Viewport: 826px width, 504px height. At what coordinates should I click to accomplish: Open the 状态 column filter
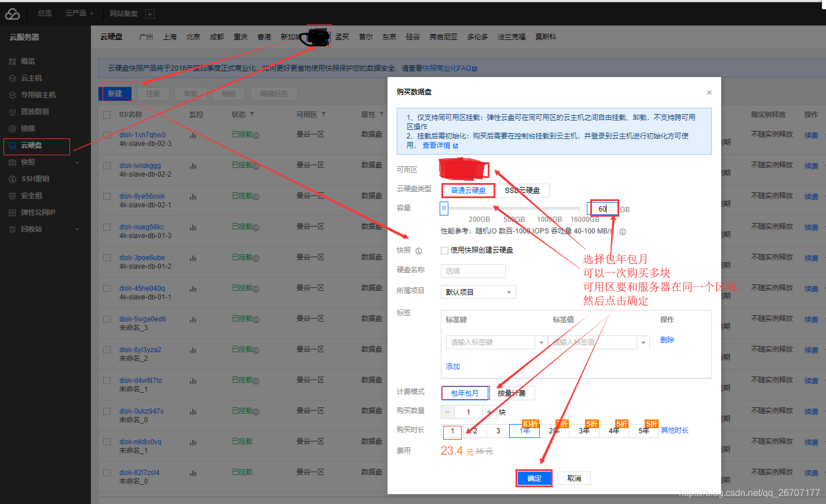tap(252, 114)
